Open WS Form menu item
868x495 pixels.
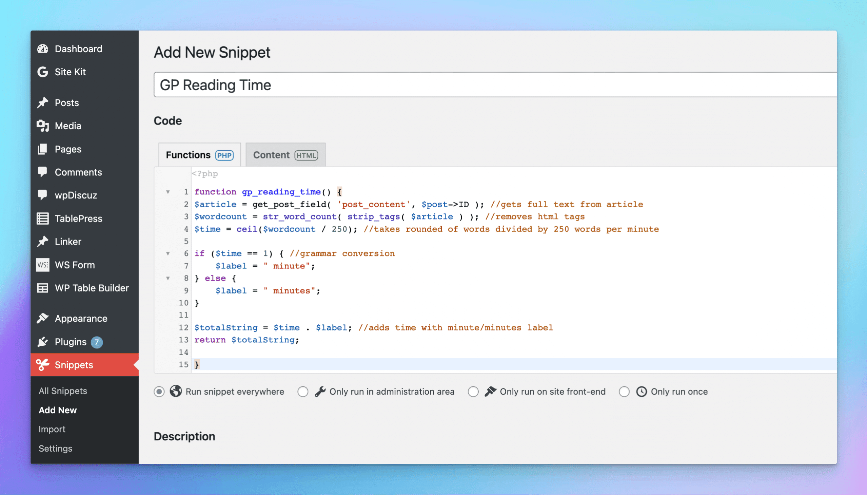point(85,265)
